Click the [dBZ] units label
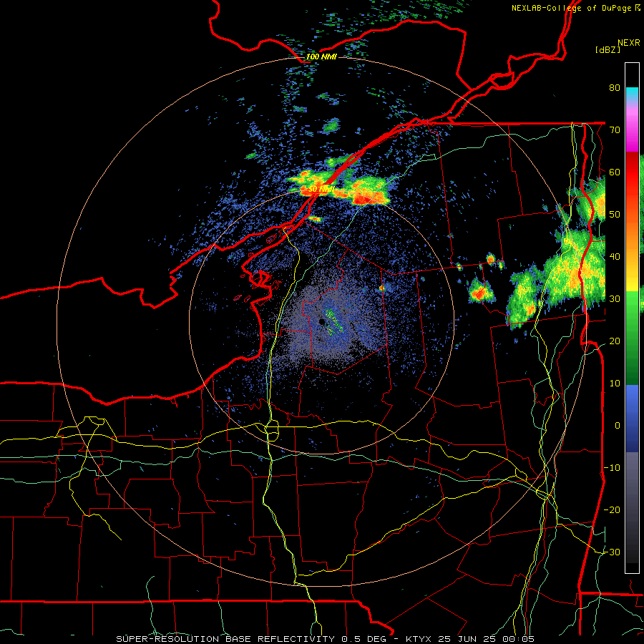Viewport: 644px width, 644px height. pyautogui.click(x=608, y=50)
